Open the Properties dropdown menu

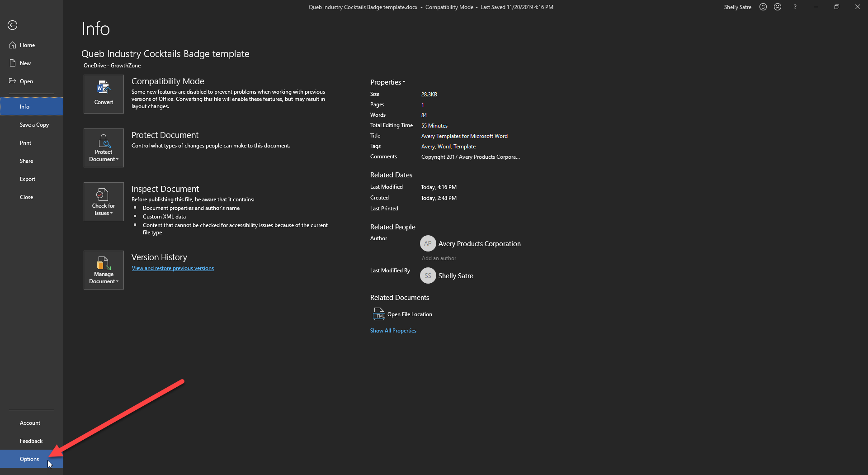[x=387, y=82]
